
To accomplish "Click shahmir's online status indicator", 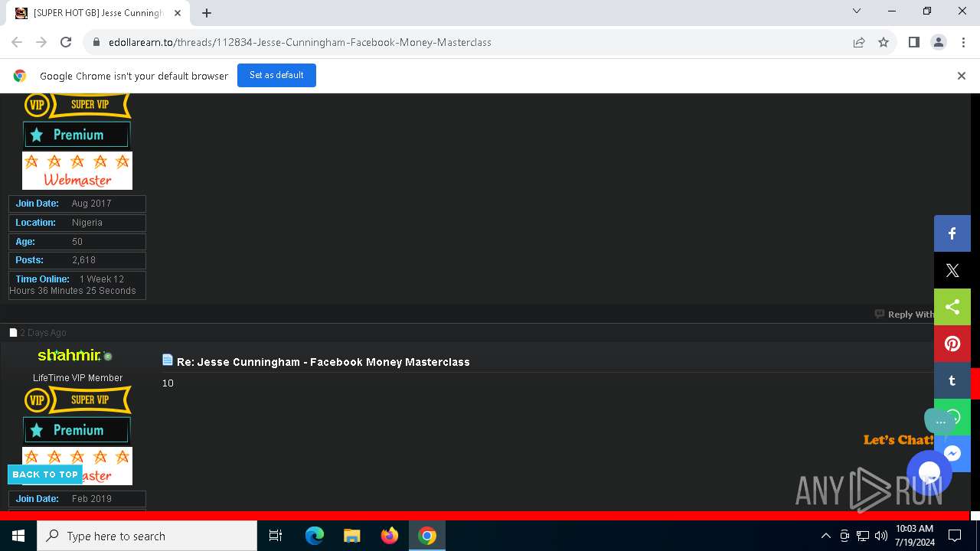I will (x=108, y=357).
